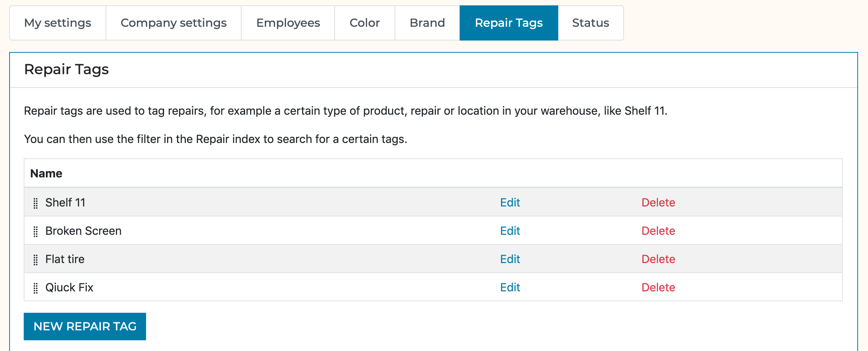Switch to the Brand tab
The image size is (868, 351).
[427, 23]
